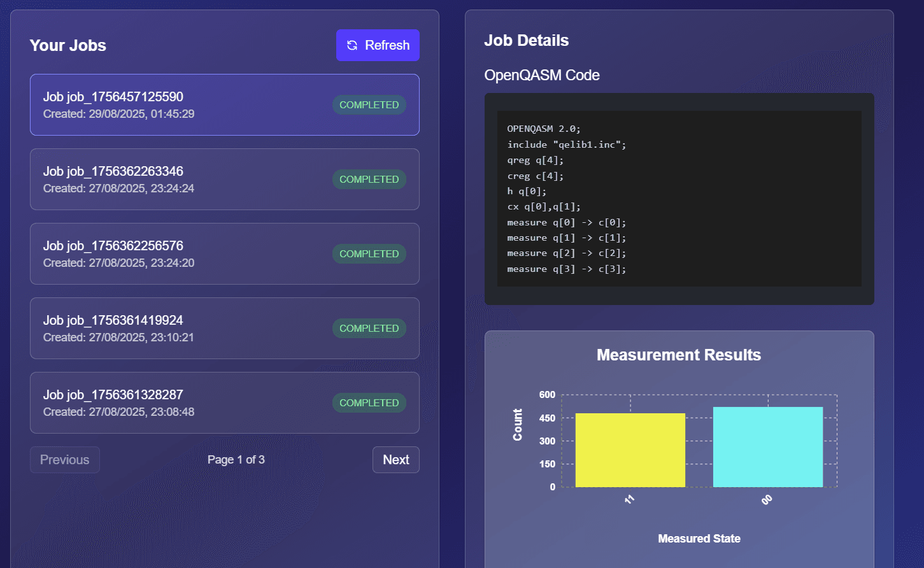Click the cyan bar for state 00

pos(768,447)
